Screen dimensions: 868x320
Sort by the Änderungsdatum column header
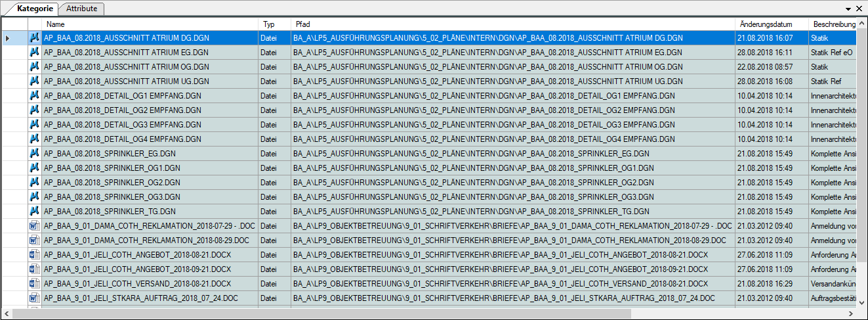(771, 24)
